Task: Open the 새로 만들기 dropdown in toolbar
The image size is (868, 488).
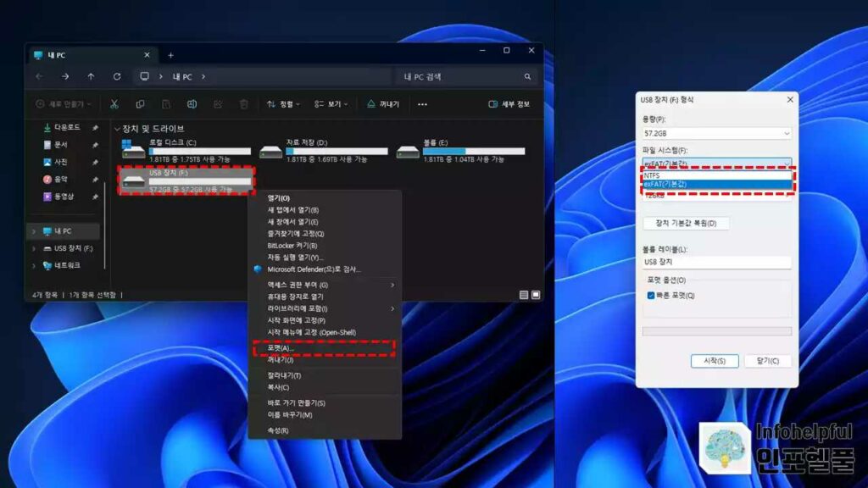Action: point(64,104)
